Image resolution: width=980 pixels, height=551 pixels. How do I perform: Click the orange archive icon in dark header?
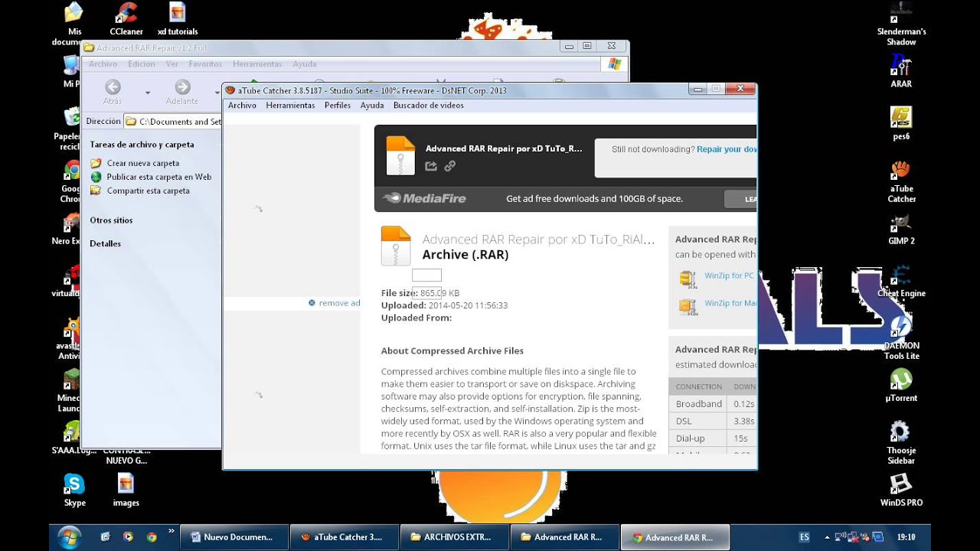tap(400, 155)
